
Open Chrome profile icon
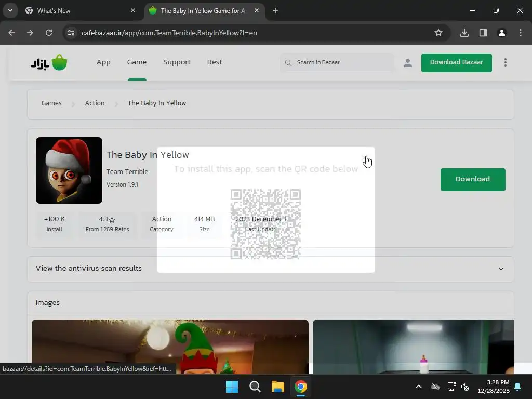[502, 33]
